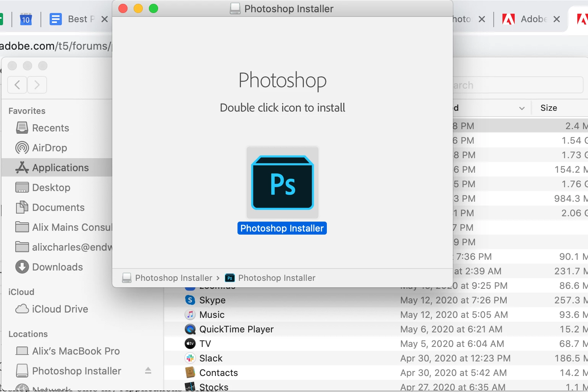
Task: Click the May 12, 2020 at 7:26 PM date for Skype
Action: (x=454, y=300)
